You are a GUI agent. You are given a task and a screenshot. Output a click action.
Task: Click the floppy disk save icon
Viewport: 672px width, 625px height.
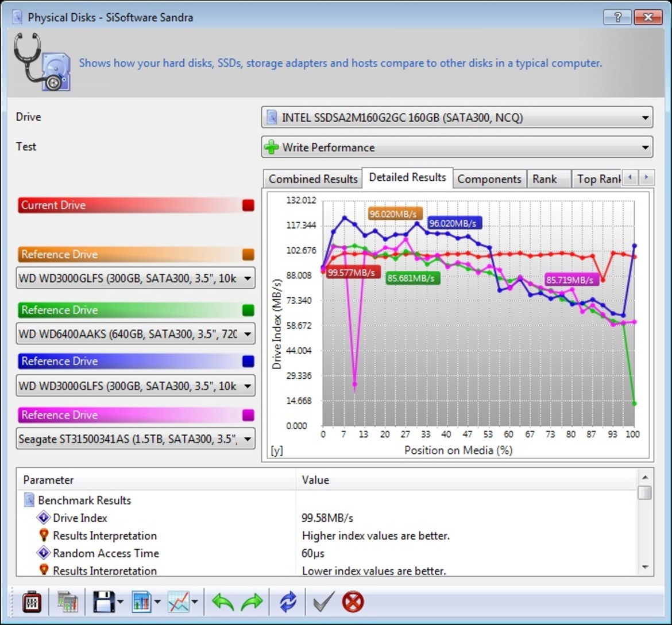coord(104,602)
